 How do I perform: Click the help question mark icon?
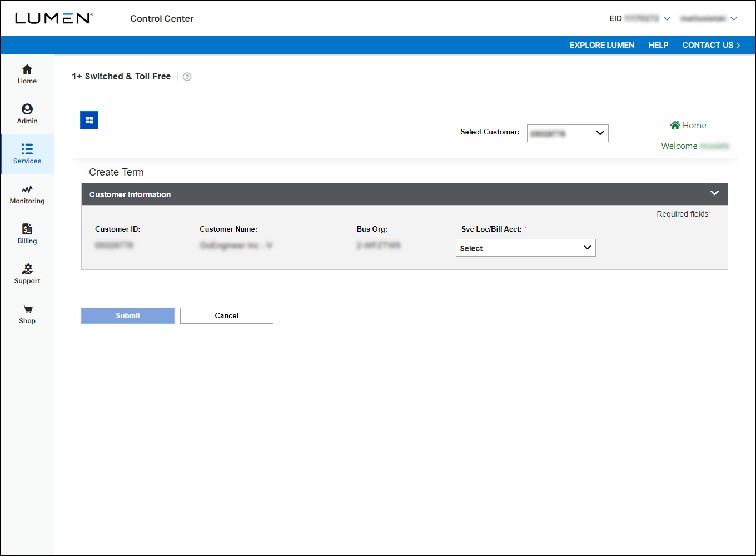pos(187,77)
